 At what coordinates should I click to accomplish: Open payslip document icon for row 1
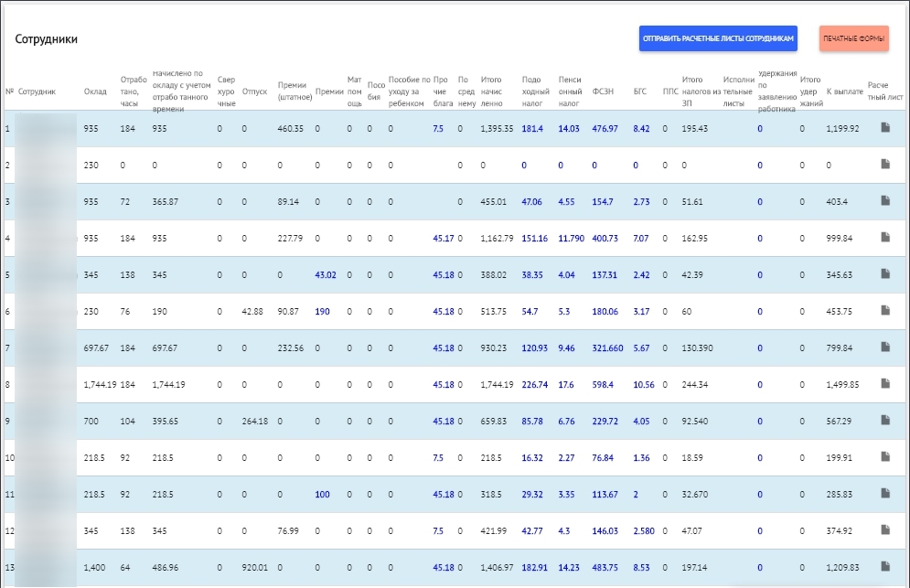(884, 127)
